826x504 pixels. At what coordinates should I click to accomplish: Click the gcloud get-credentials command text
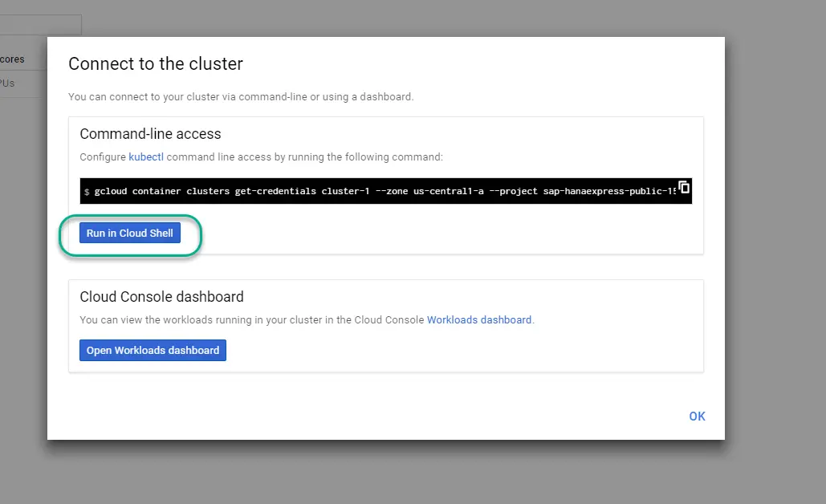click(385, 191)
